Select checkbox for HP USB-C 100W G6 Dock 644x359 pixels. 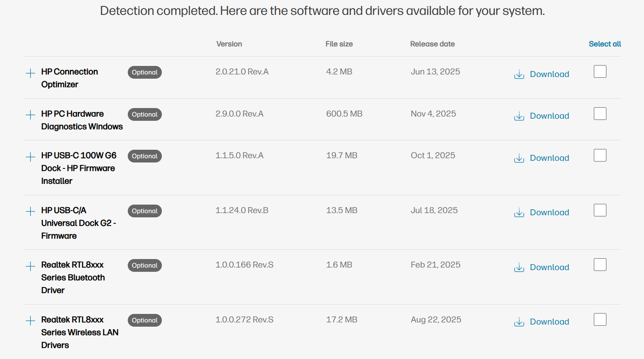[x=600, y=155]
